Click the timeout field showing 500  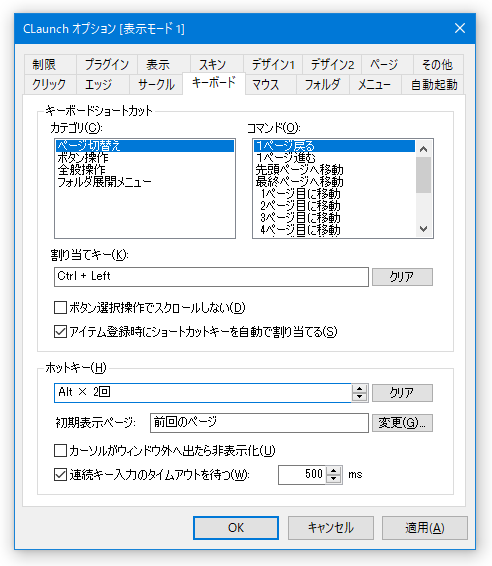tap(302, 475)
